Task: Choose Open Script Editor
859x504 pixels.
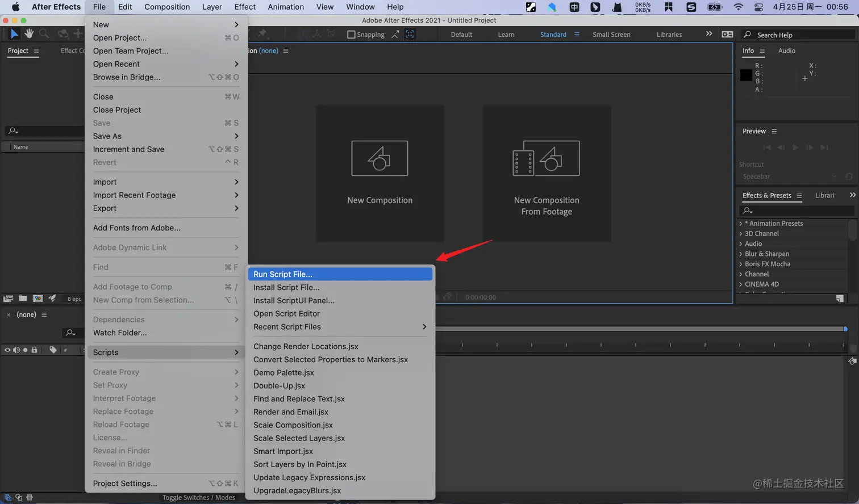Action: point(340,314)
